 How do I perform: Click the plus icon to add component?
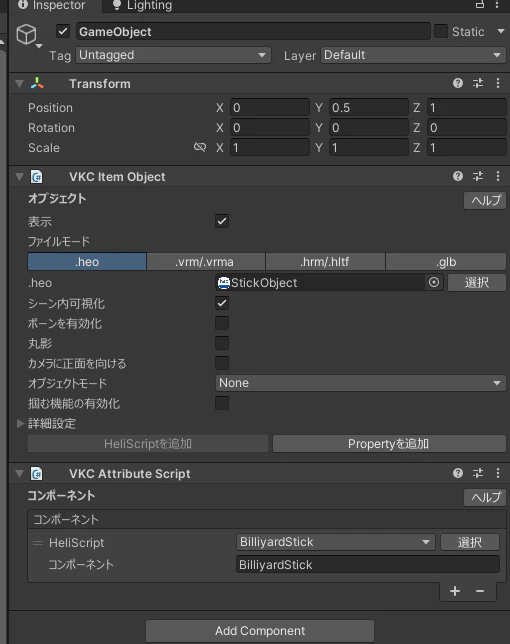(x=455, y=591)
